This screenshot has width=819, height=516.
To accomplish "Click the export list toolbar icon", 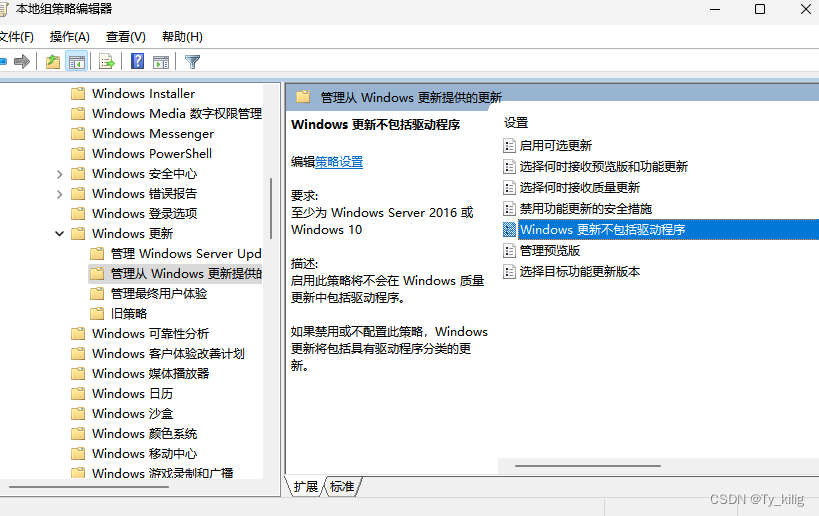I will 107,62.
